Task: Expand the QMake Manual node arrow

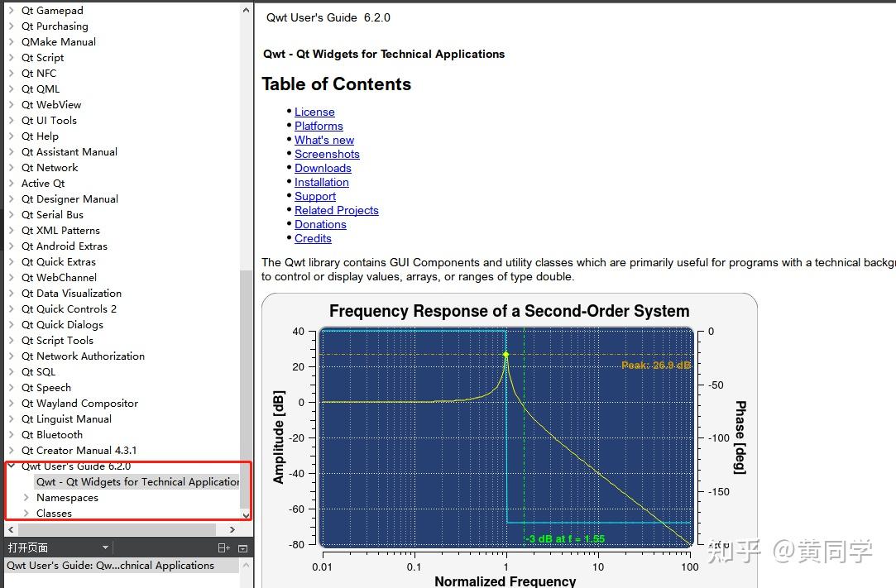Action: pos(11,41)
